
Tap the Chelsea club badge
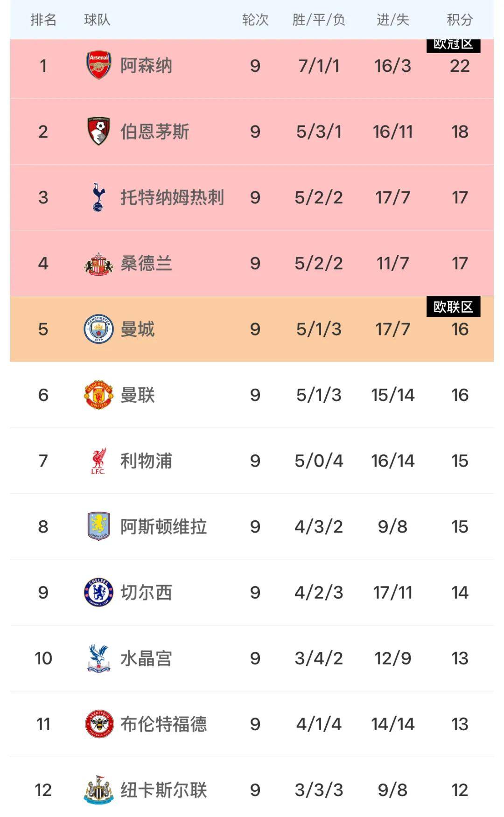98,592
